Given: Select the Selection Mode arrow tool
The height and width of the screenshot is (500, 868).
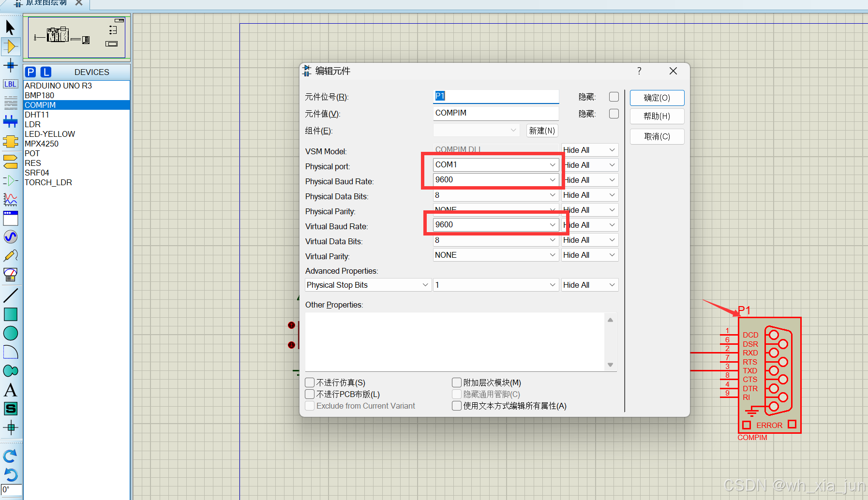Looking at the screenshot, I should point(10,28).
